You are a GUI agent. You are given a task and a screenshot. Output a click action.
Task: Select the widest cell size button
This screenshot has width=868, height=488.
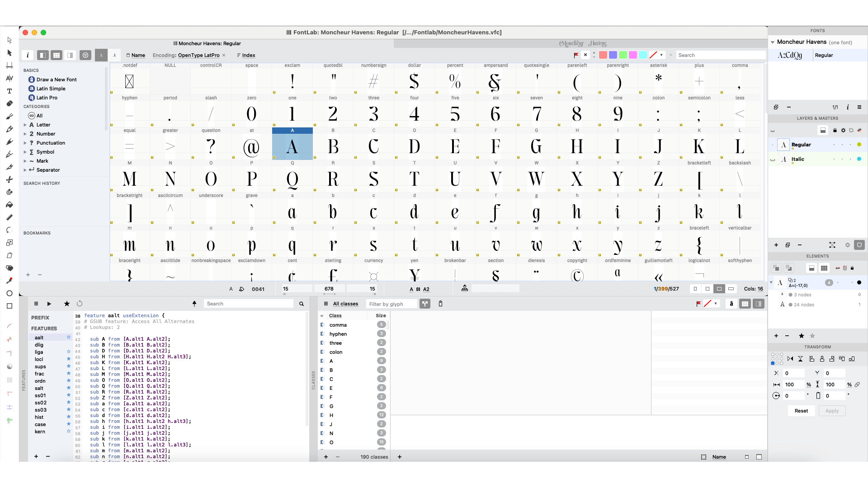click(x=731, y=289)
